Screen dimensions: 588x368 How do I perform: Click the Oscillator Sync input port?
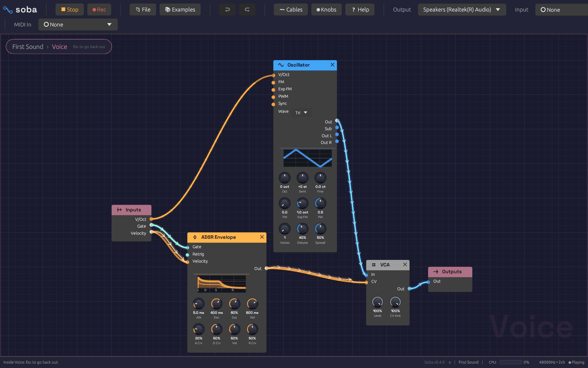(273, 104)
